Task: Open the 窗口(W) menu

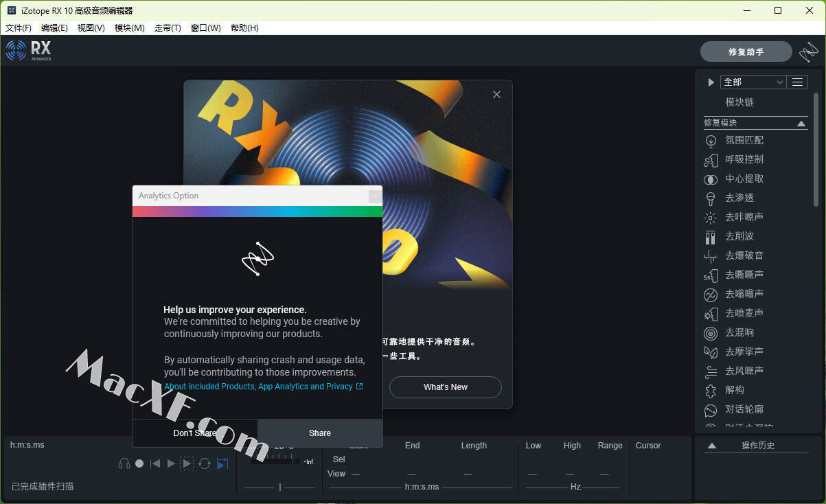Action: [x=206, y=28]
